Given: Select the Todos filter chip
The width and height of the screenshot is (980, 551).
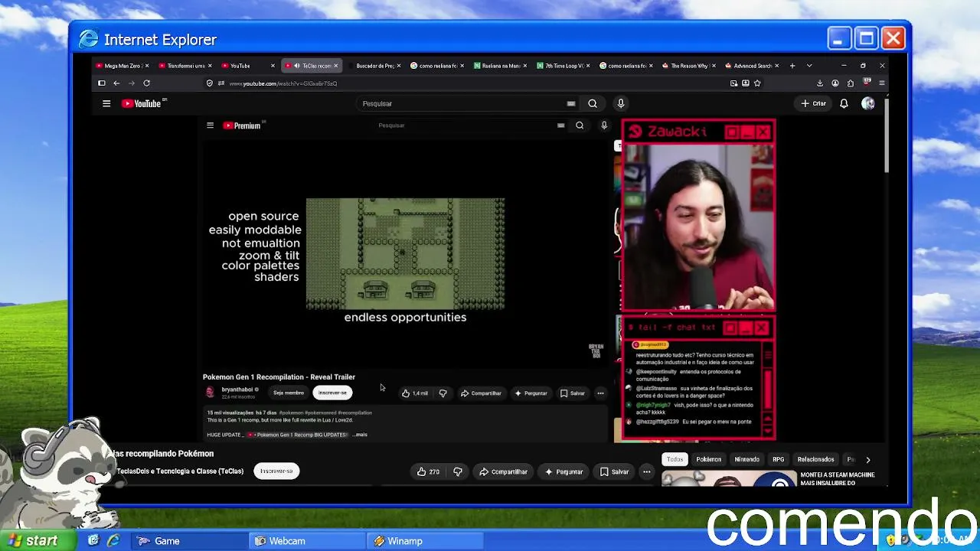Looking at the screenshot, I should pyautogui.click(x=675, y=459).
